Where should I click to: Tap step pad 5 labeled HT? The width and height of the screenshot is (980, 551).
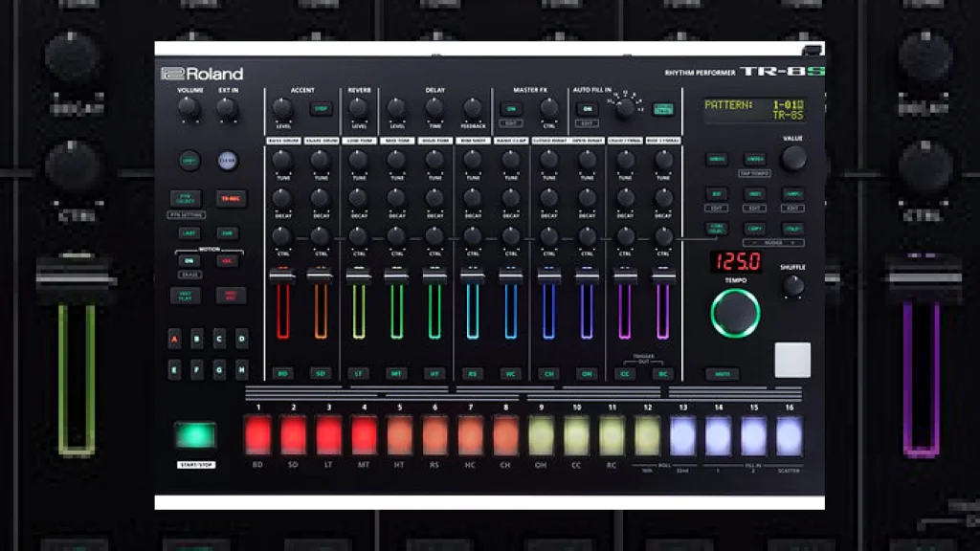[x=399, y=435]
